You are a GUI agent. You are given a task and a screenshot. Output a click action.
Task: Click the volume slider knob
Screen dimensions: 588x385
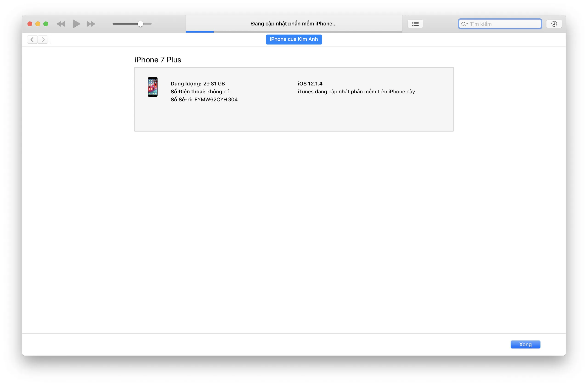140,24
